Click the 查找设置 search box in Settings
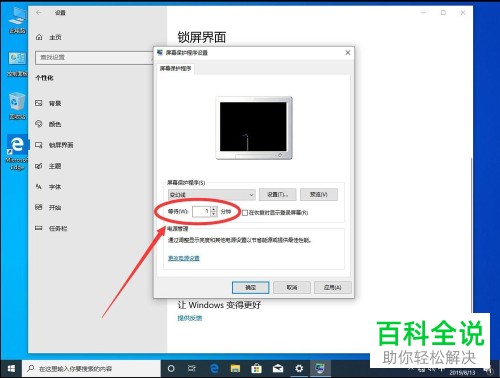 coord(94,58)
